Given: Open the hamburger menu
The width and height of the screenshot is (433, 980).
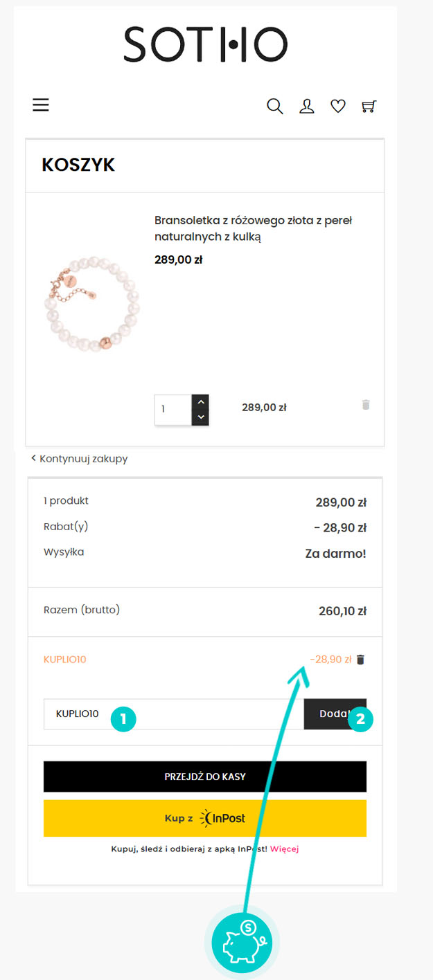Looking at the screenshot, I should pyautogui.click(x=41, y=105).
